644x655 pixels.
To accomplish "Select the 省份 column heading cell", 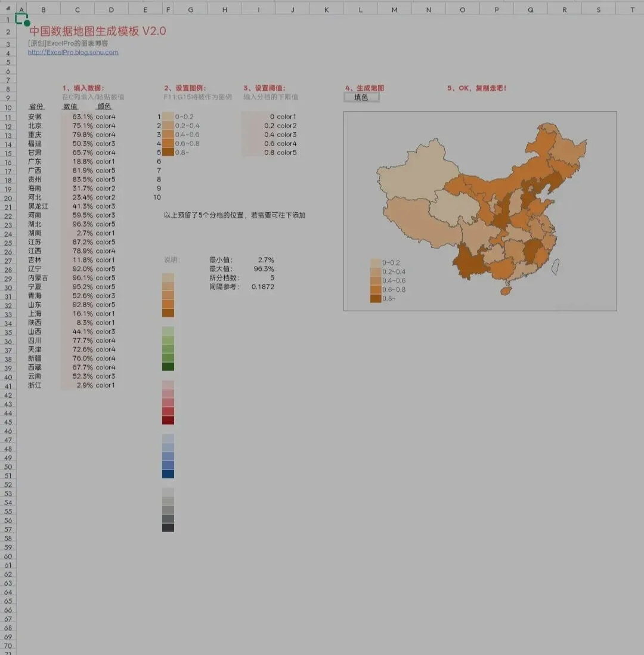I will pos(36,107).
